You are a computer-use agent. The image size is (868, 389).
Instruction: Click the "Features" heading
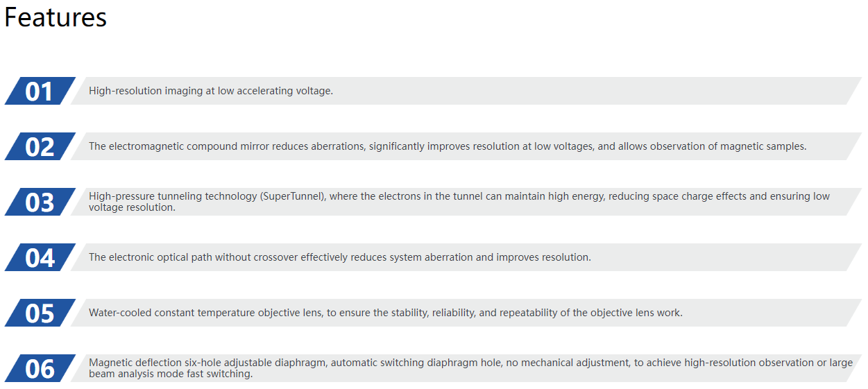[56, 18]
